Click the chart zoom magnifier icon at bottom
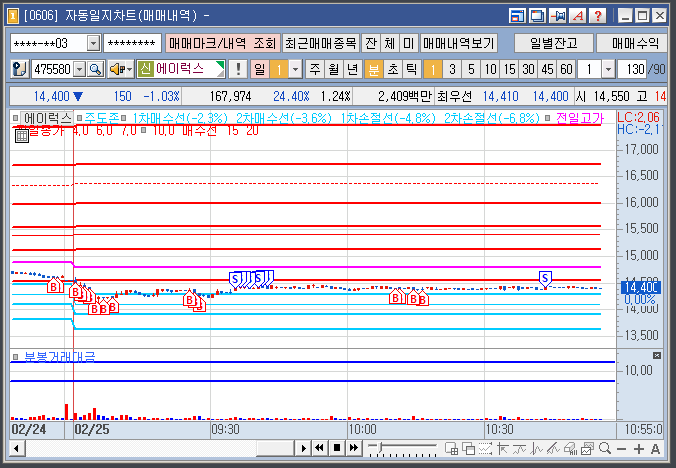 tap(605, 449)
